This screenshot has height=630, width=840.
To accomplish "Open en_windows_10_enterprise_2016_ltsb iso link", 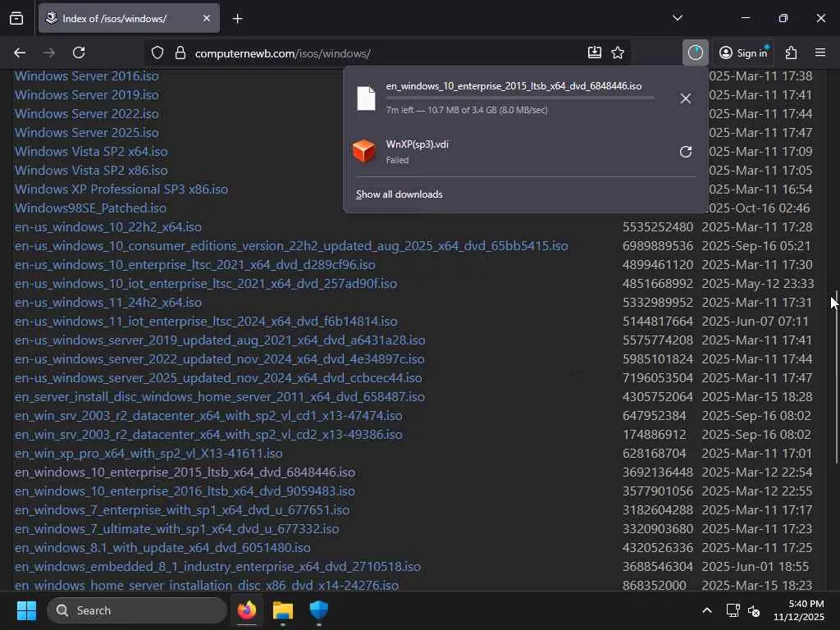I will click(x=185, y=491).
